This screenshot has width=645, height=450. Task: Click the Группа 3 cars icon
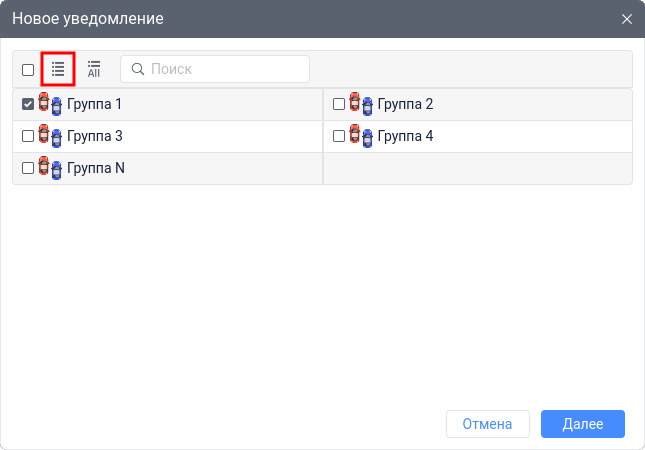(50, 136)
